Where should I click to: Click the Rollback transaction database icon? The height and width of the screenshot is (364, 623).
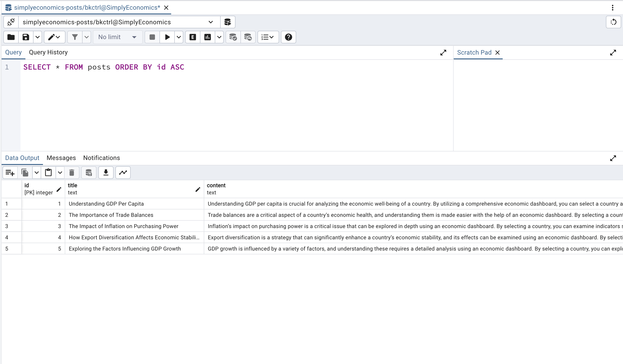(248, 37)
